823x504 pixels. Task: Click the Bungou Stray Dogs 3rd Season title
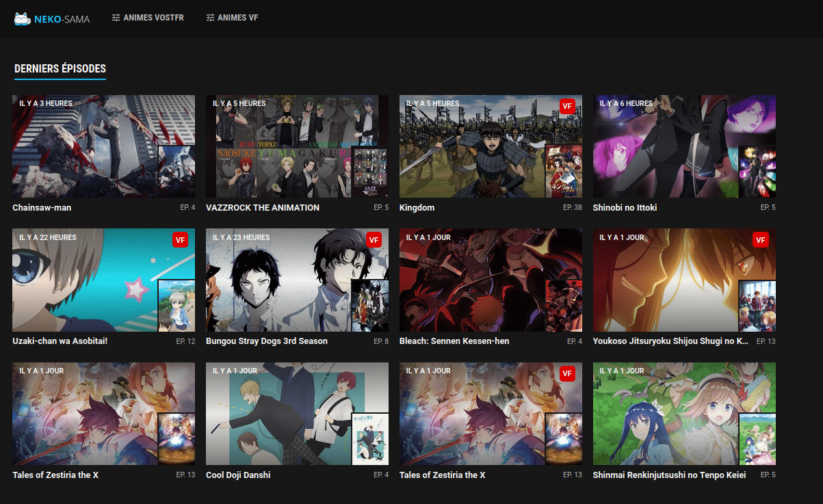[x=267, y=341]
